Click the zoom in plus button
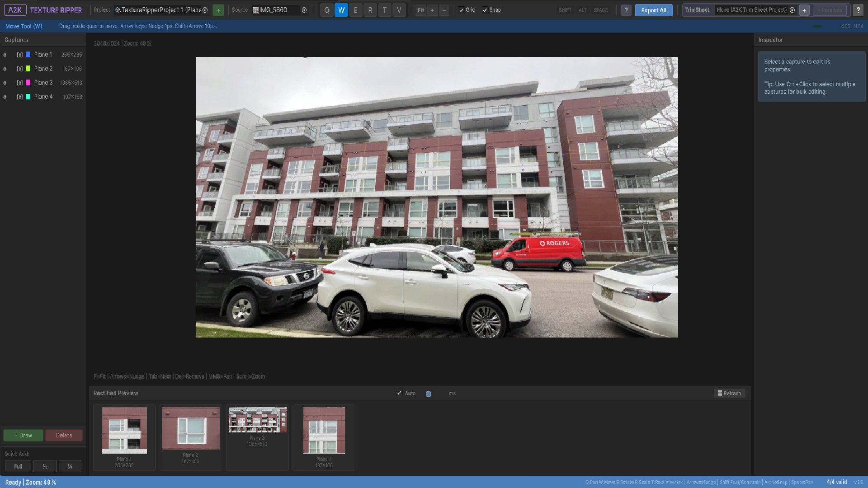The width and height of the screenshot is (868, 488). [x=433, y=10]
